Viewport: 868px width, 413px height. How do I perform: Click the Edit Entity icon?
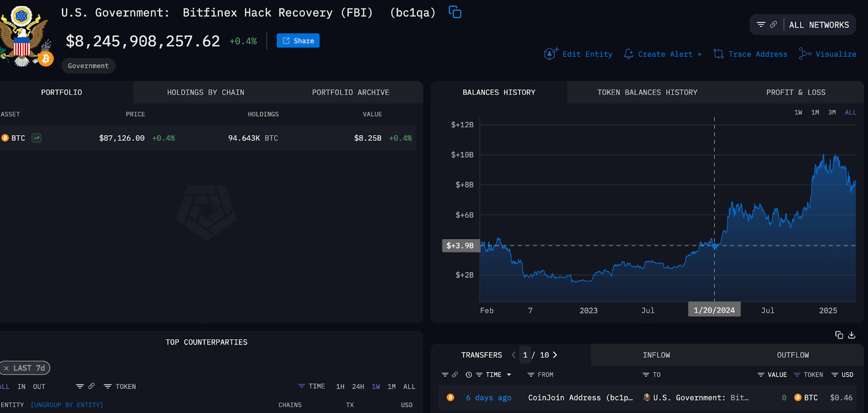tap(551, 54)
